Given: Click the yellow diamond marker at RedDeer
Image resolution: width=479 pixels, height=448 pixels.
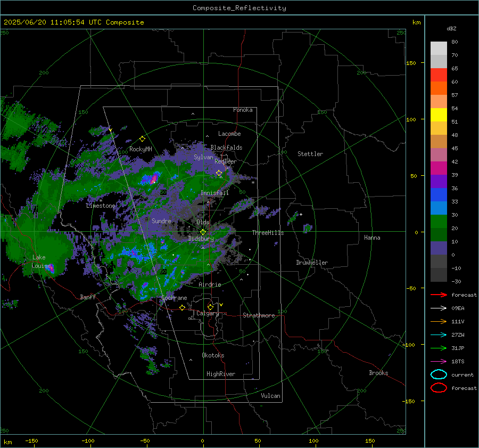Looking at the screenshot, I should [x=219, y=173].
